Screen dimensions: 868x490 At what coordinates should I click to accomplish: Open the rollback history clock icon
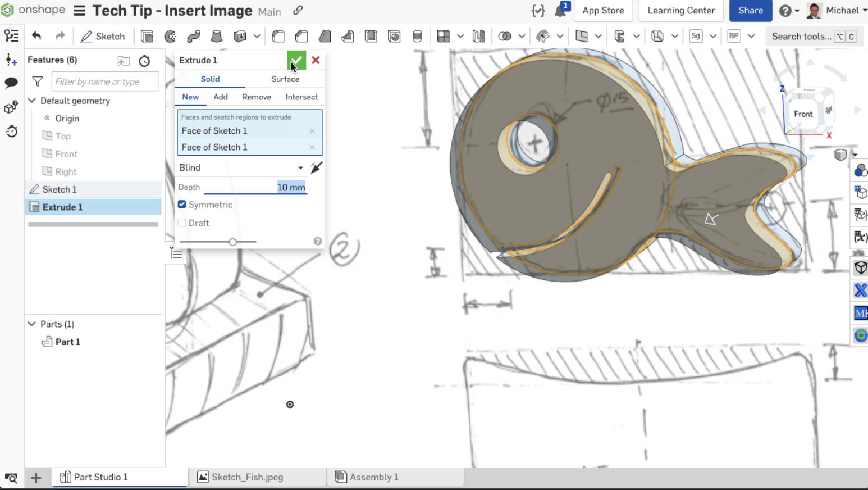tap(144, 61)
